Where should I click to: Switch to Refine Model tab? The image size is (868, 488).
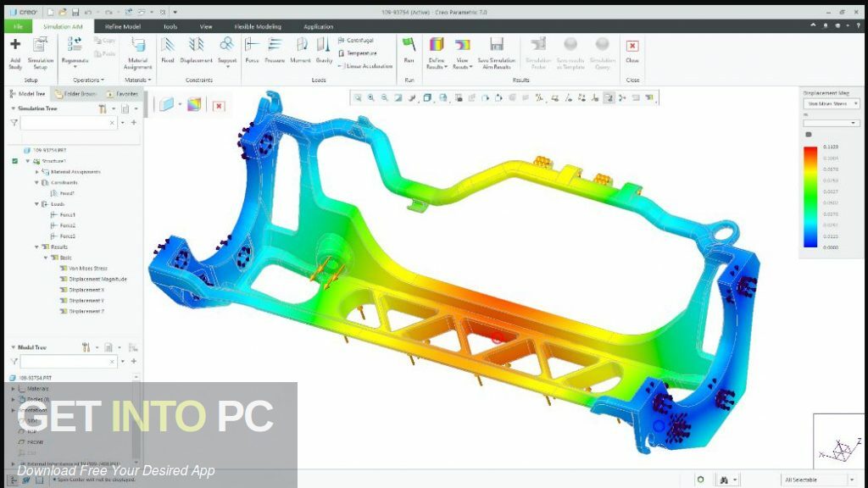coord(123,26)
